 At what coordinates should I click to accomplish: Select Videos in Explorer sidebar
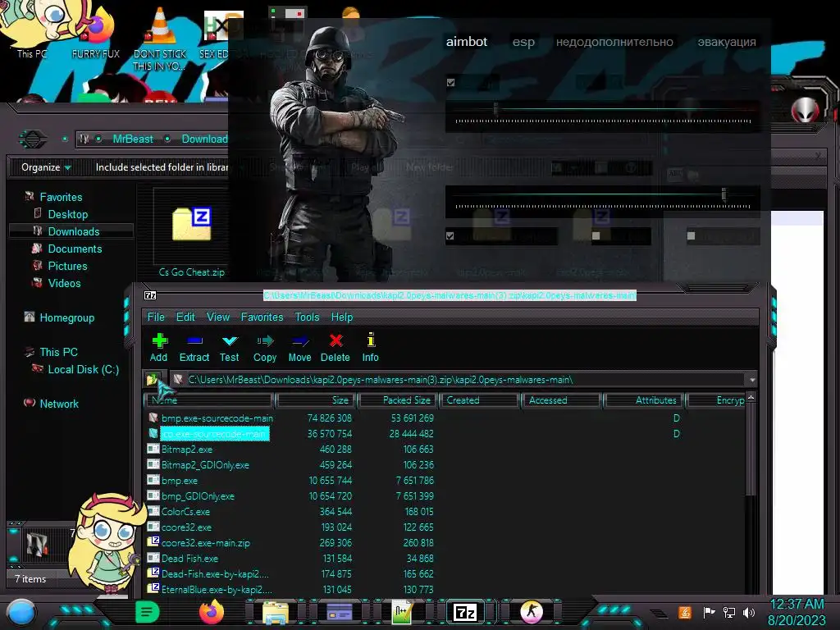64,283
